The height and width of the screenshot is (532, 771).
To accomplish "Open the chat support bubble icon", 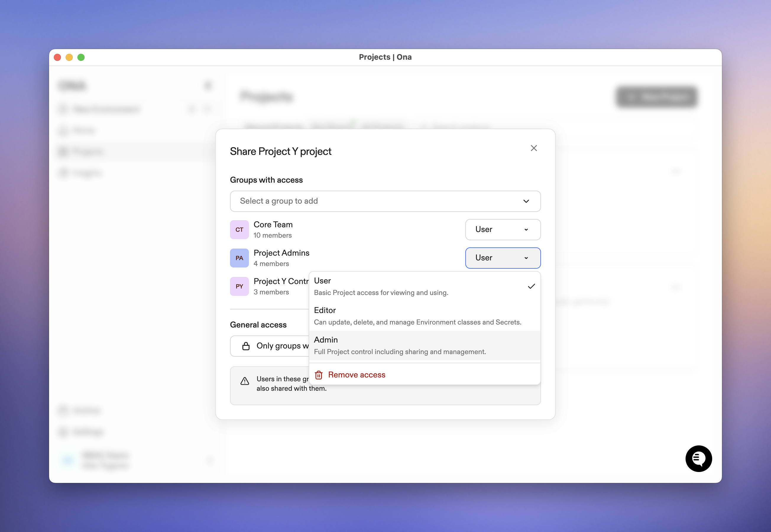I will pos(698,458).
